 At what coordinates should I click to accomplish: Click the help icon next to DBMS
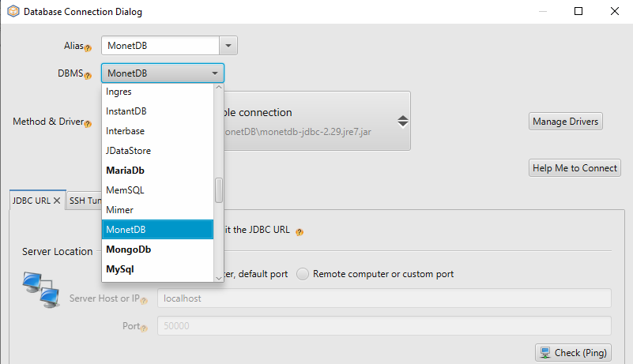tap(88, 76)
